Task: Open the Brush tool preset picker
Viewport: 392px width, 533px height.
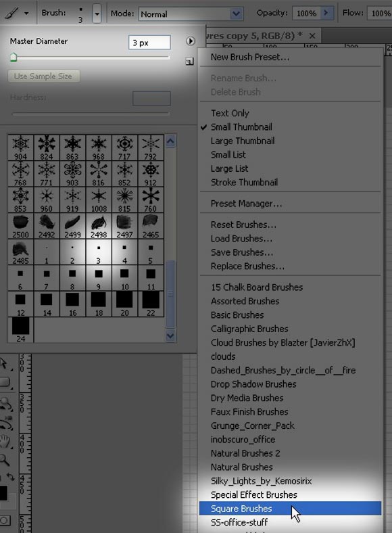Action: (x=17, y=14)
